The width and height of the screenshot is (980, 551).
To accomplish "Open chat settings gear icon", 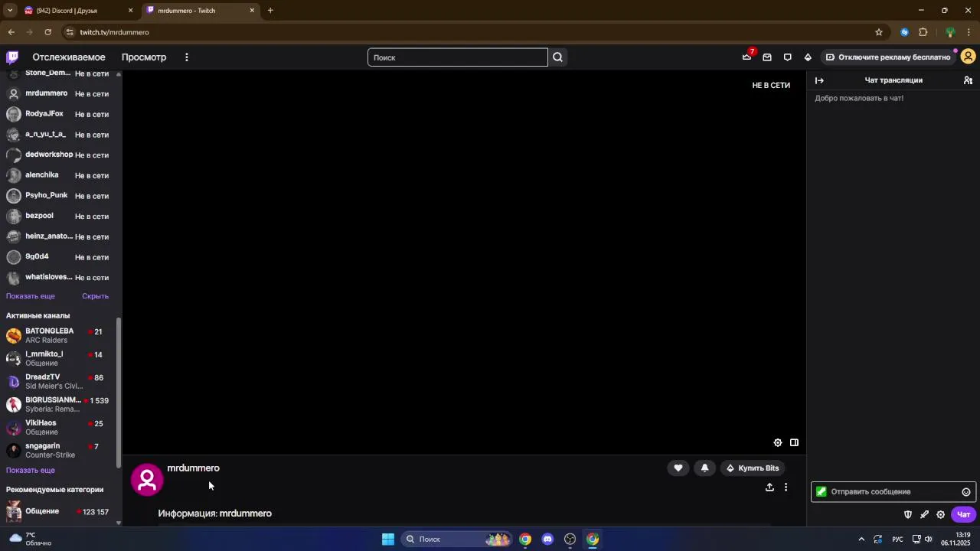I will click(941, 514).
